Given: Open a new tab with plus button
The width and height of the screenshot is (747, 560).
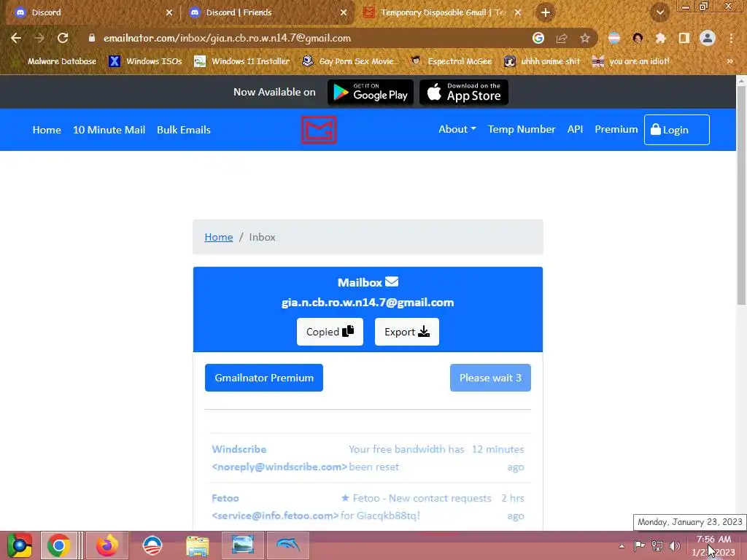Looking at the screenshot, I should 546,12.
